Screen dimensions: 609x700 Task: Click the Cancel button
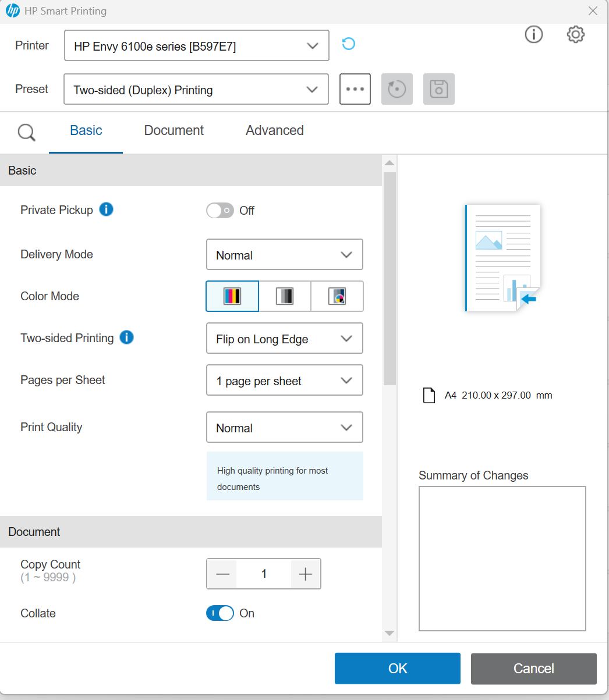click(x=534, y=669)
